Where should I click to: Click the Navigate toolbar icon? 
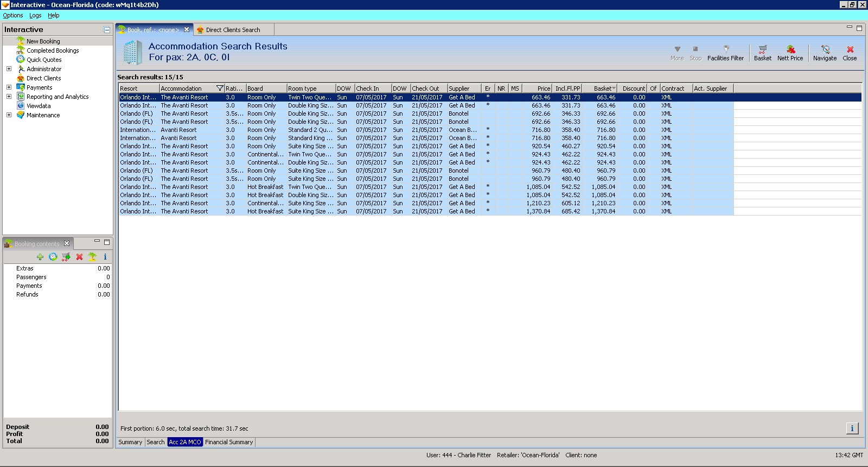[x=825, y=49]
